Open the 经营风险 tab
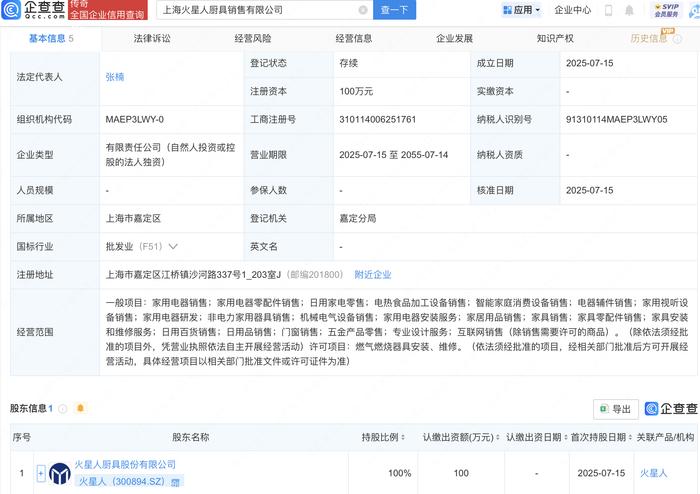The height and width of the screenshot is (494, 700). pos(253,38)
